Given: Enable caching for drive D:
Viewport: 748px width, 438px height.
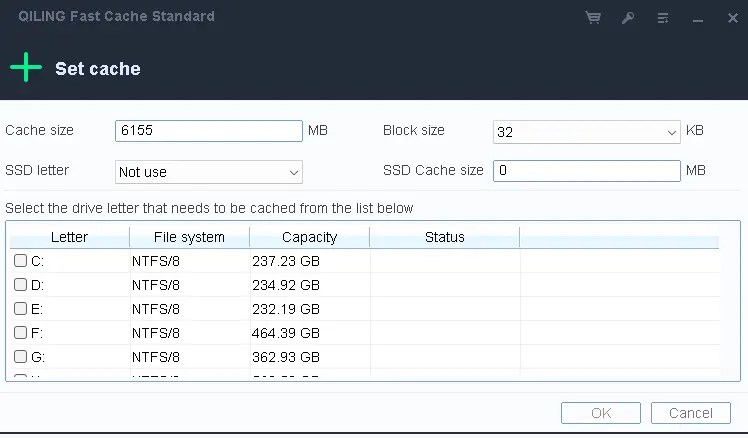Looking at the screenshot, I should (x=20, y=285).
